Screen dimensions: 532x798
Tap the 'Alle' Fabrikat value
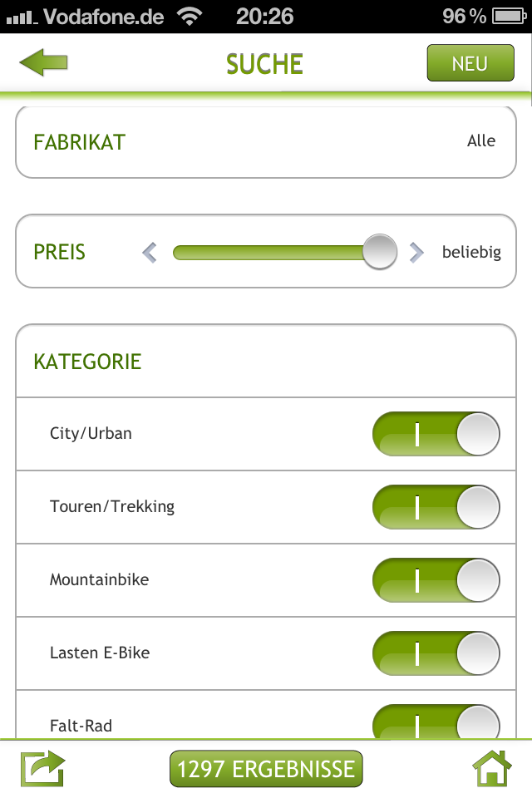pyautogui.click(x=481, y=141)
